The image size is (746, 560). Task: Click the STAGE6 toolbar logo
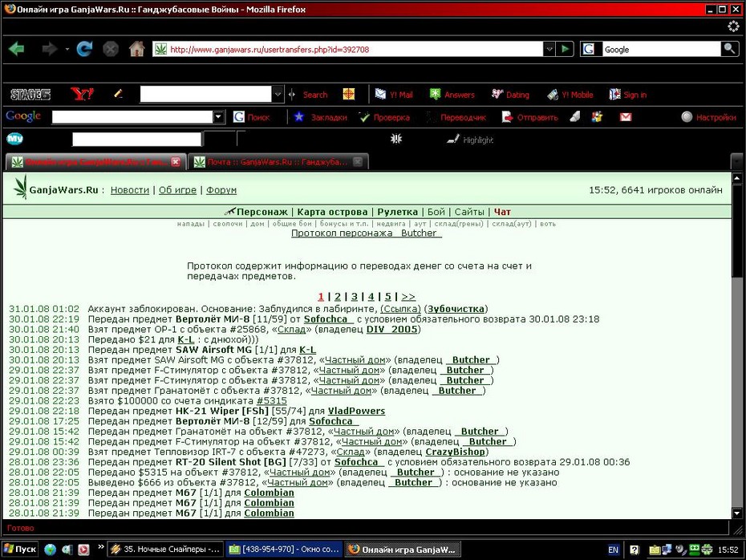pyautogui.click(x=30, y=94)
